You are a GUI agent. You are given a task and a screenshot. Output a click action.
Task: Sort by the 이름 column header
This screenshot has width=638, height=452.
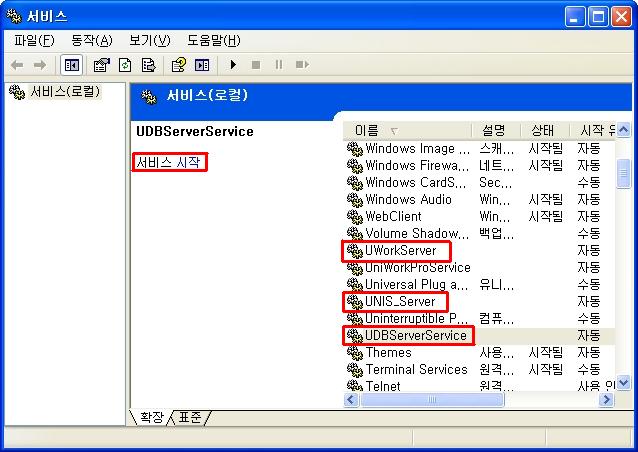[x=407, y=130]
